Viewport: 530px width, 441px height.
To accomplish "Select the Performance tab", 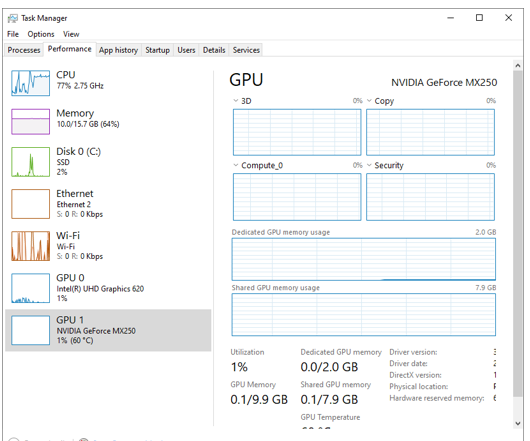I will pyautogui.click(x=70, y=49).
